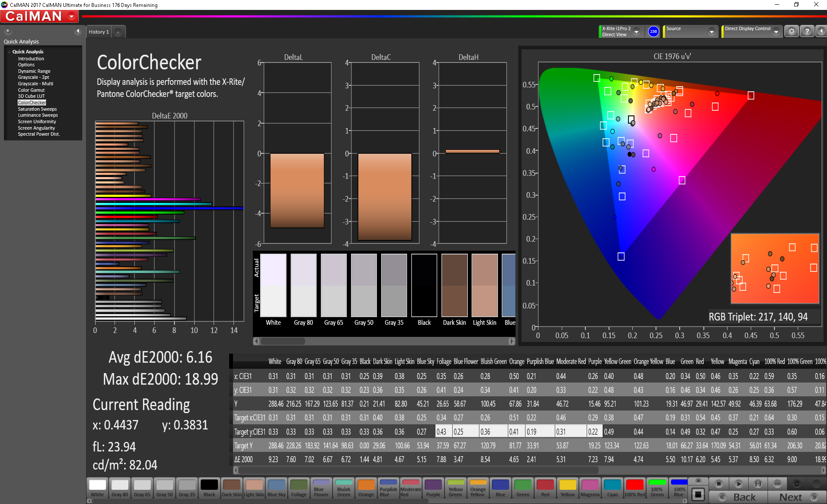Click the help question mark icon
This screenshot has height=504, width=827.
click(807, 31)
